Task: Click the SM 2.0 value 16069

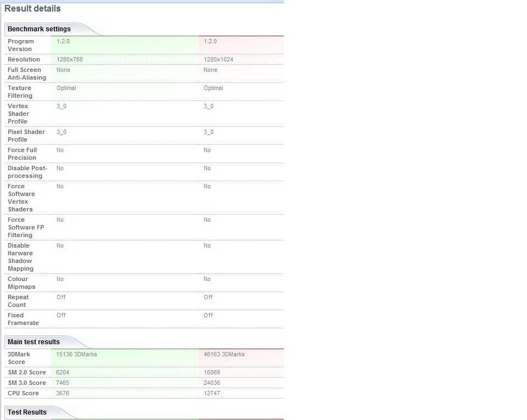Action: tap(212, 372)
